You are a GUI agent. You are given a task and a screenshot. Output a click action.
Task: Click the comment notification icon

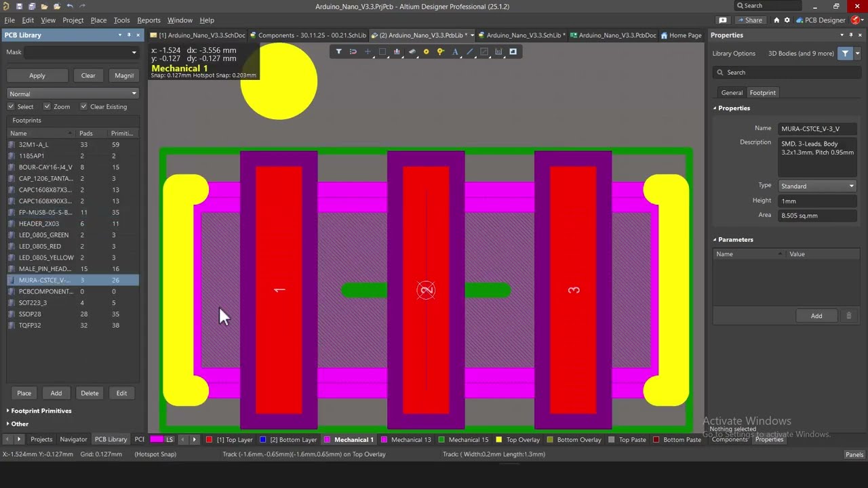[x=723, y=20]
